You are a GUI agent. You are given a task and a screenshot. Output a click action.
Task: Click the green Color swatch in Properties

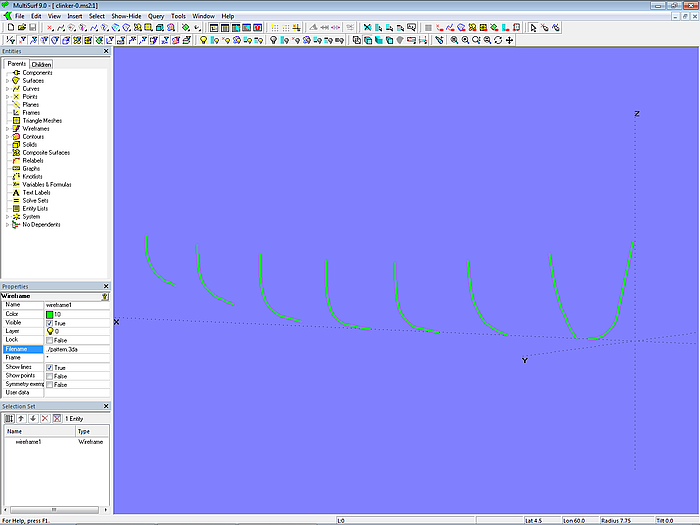coord(50,314)
